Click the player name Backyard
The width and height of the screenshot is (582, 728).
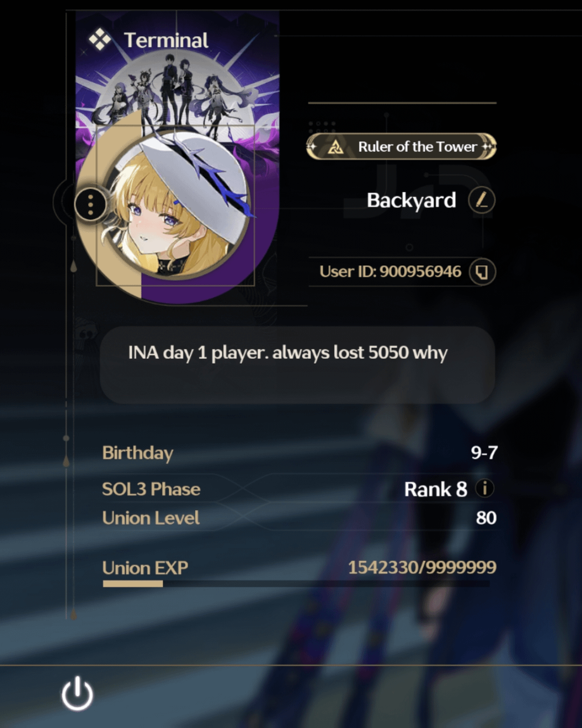point(411,200)
